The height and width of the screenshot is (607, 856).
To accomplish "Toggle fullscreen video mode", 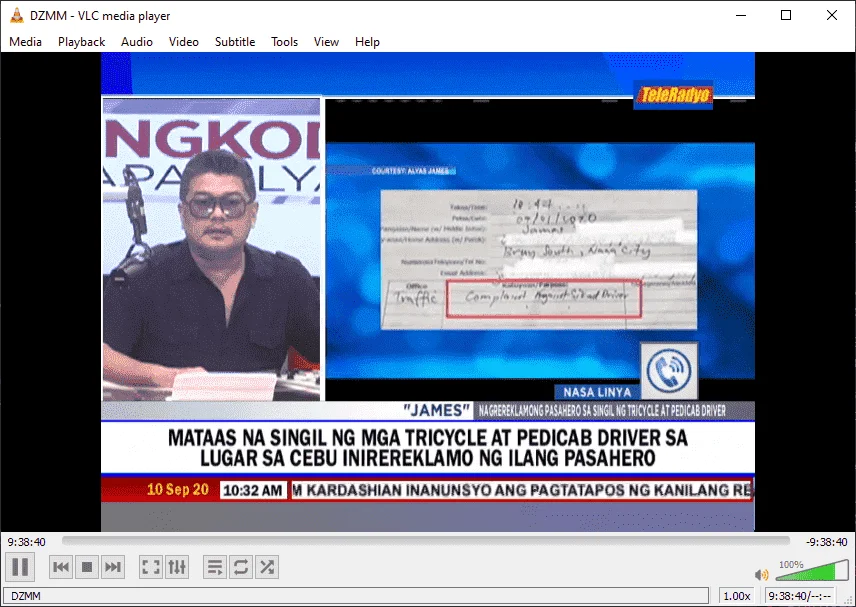I will (x=151, y=567).
